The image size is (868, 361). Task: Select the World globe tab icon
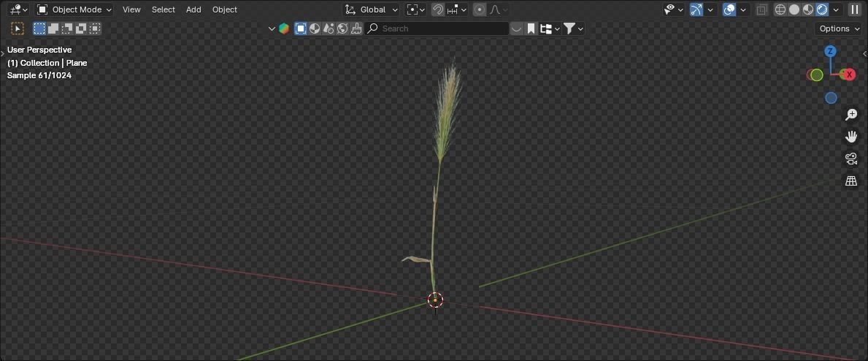point(342,28)
